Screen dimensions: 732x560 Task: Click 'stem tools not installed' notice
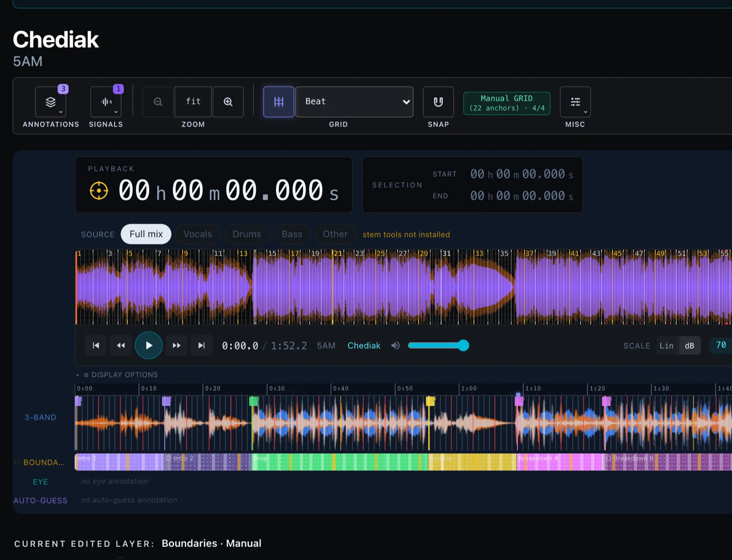(406, 235)
